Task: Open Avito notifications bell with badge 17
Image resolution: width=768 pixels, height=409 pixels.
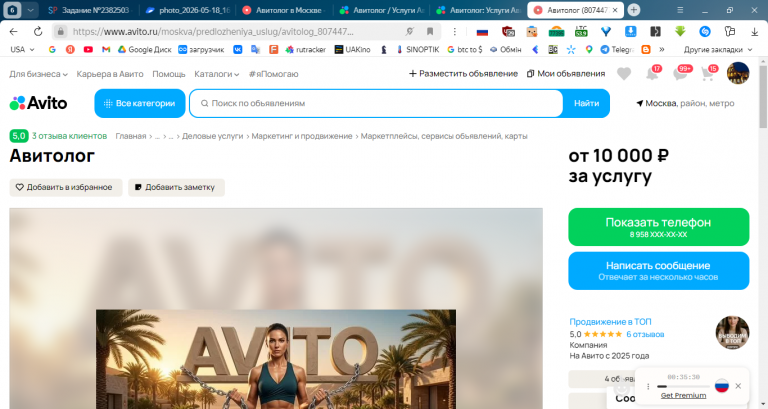Action: (652, 73)
